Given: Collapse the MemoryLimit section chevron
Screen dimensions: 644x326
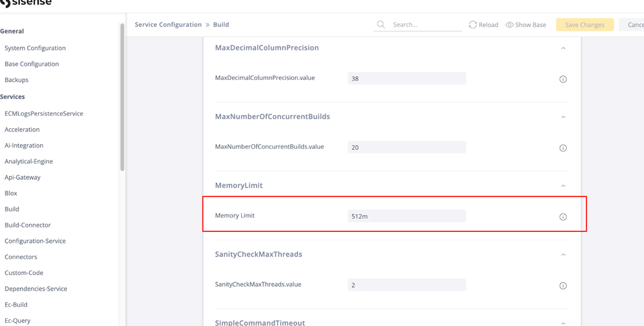Looking at the screenshot, I should tap(563, 186).
